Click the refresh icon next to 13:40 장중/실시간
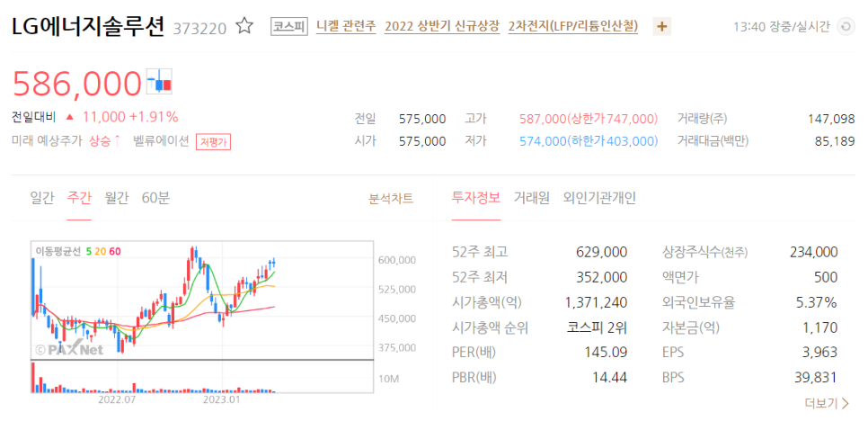Viewport: 868px width, 421px height. (846, 27)
